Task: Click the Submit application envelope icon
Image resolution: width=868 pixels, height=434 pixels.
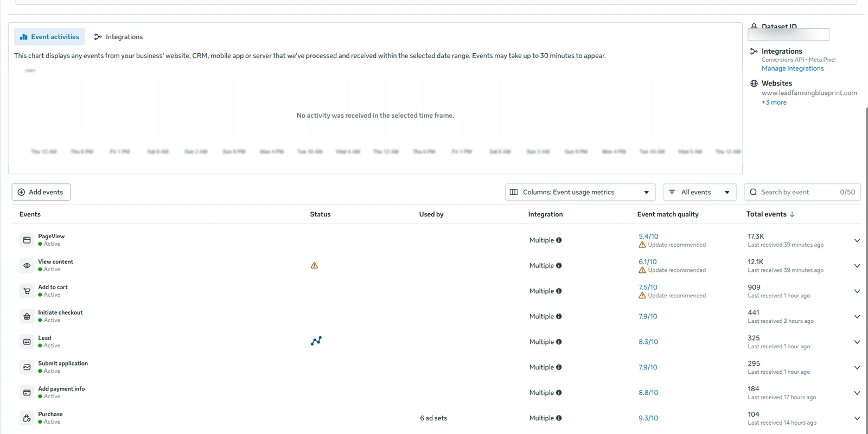Action: tap(27, 367)
